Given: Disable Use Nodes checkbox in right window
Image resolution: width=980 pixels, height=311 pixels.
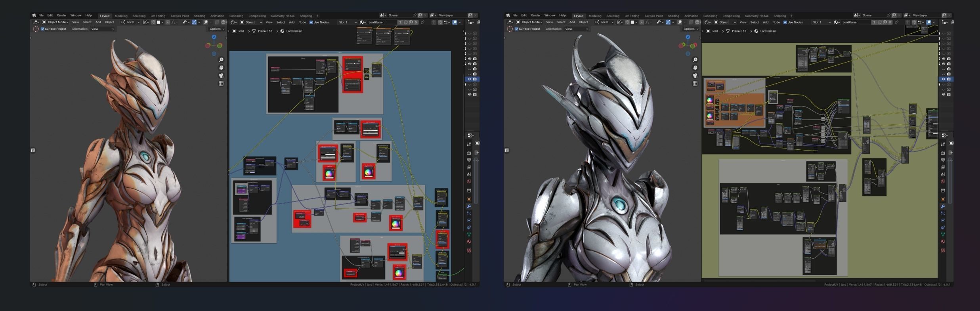Looking at the screenshot, I should coord(785,23).
